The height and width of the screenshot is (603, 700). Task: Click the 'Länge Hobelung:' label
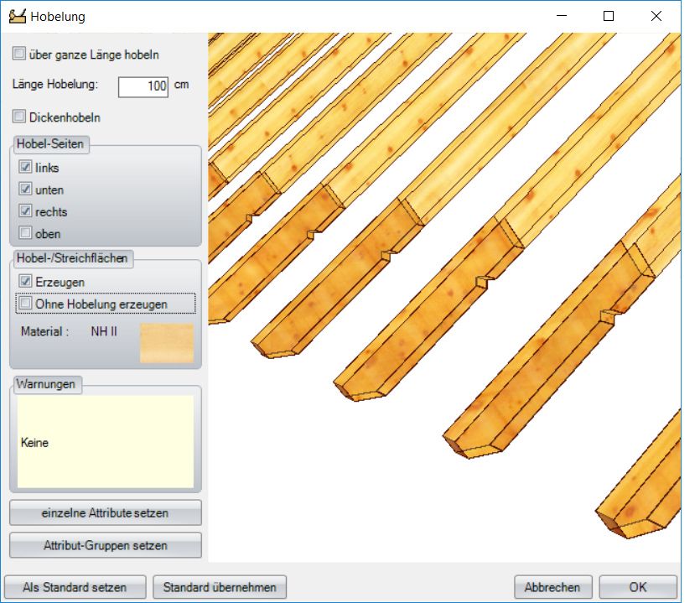coord(55,85)
